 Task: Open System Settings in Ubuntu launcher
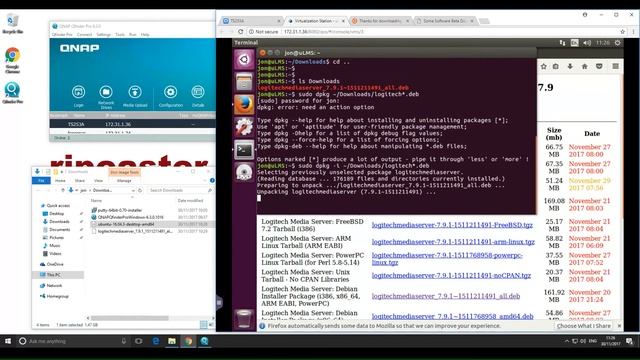click(244, 127)
